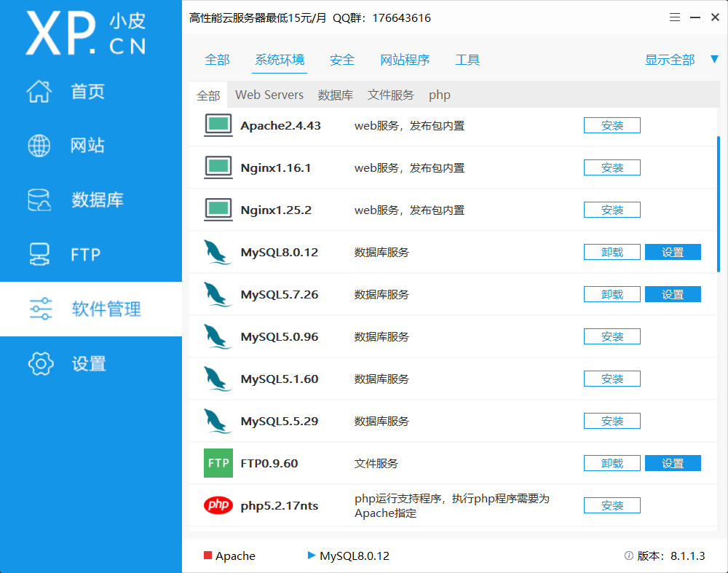
Task: Click the software management sliders icon
Action: pos(41,309)
